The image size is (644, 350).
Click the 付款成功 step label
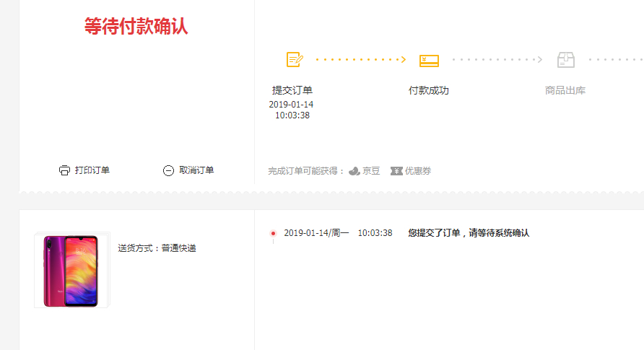[x=428, y=90]
